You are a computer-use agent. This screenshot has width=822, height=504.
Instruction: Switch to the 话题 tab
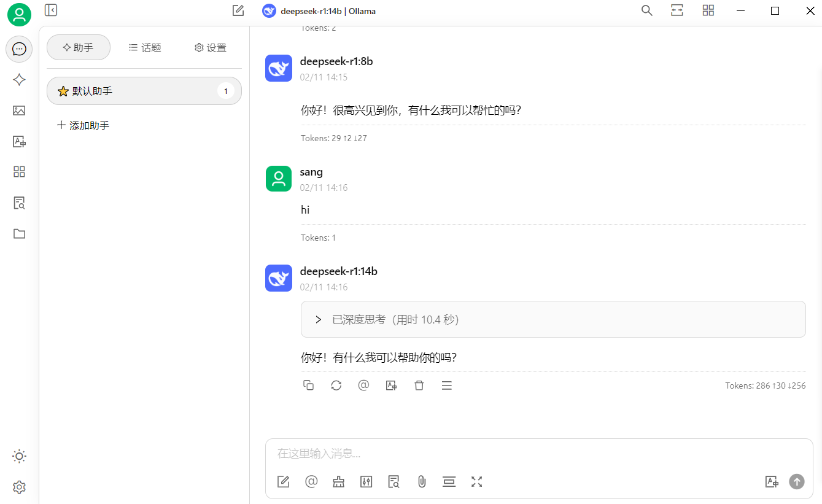pos(145,47)
